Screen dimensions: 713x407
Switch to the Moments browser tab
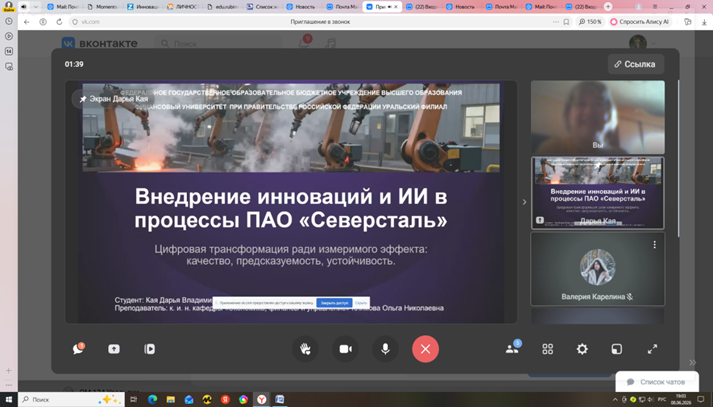point(103,7)
